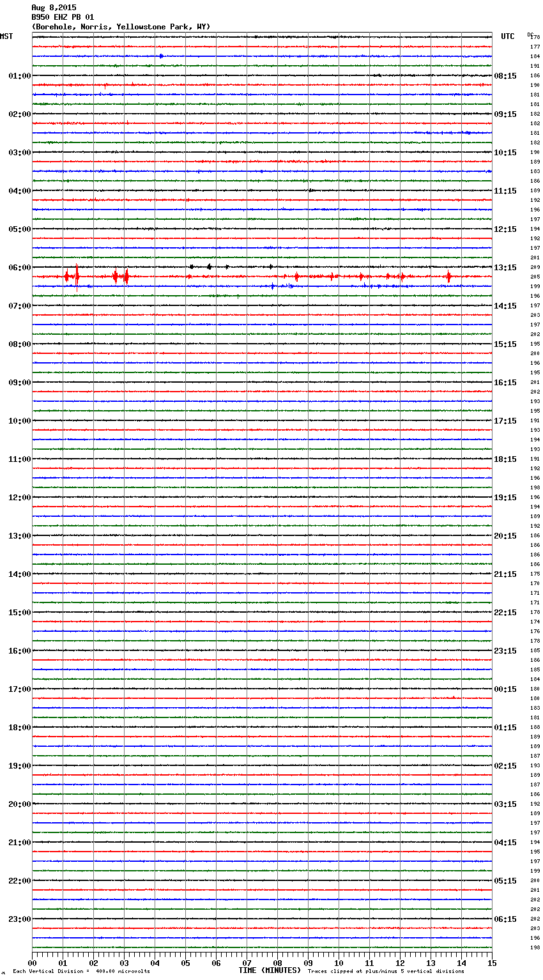543x980 pixels.
Task: Select the 03:00 MST time label
Action: 20,153
